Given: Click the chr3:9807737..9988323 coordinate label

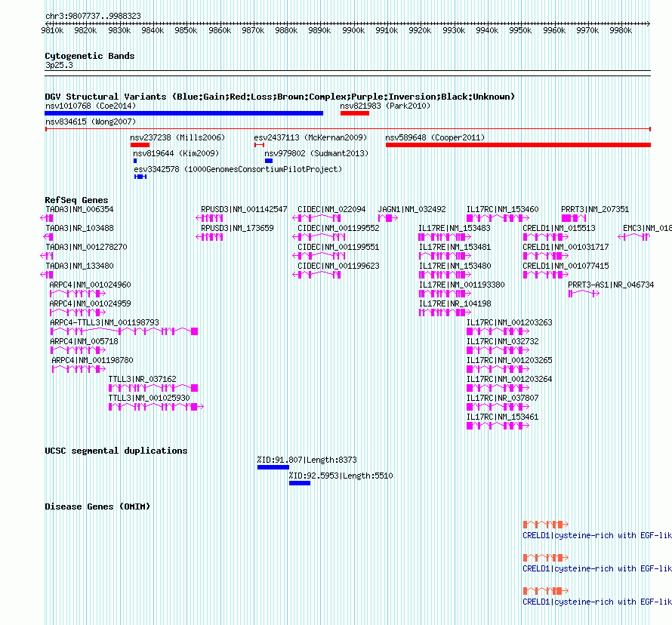Looking at the screenshot, I should point(93,16).
